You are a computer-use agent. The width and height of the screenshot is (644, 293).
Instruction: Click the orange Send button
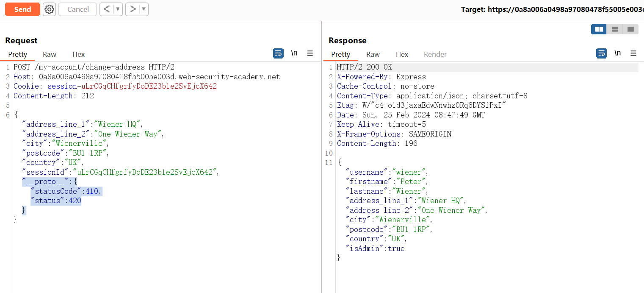(x=22, y=9)
